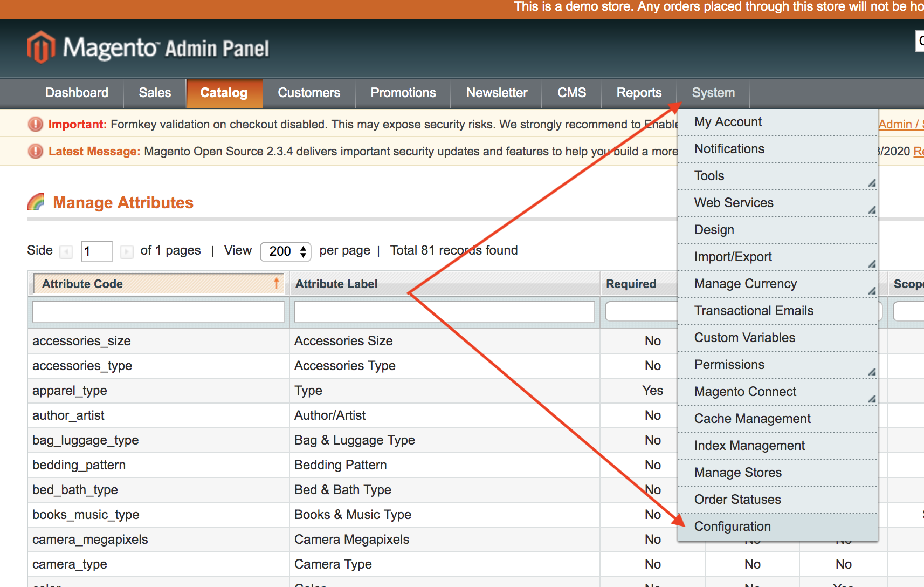This screenshot has width=924, height=587.
Task: Open the per page view dropdown
Action: (x=285, y=251)
